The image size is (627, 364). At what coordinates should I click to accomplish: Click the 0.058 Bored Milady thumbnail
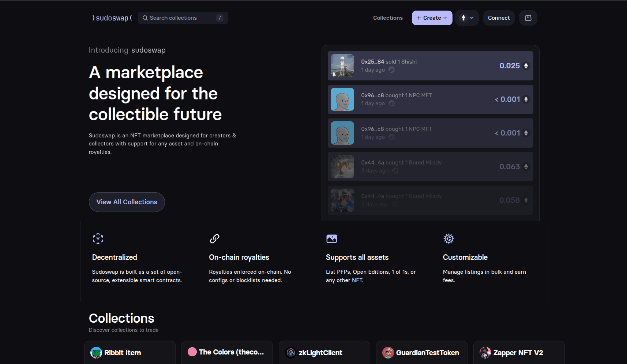point(342,200)
